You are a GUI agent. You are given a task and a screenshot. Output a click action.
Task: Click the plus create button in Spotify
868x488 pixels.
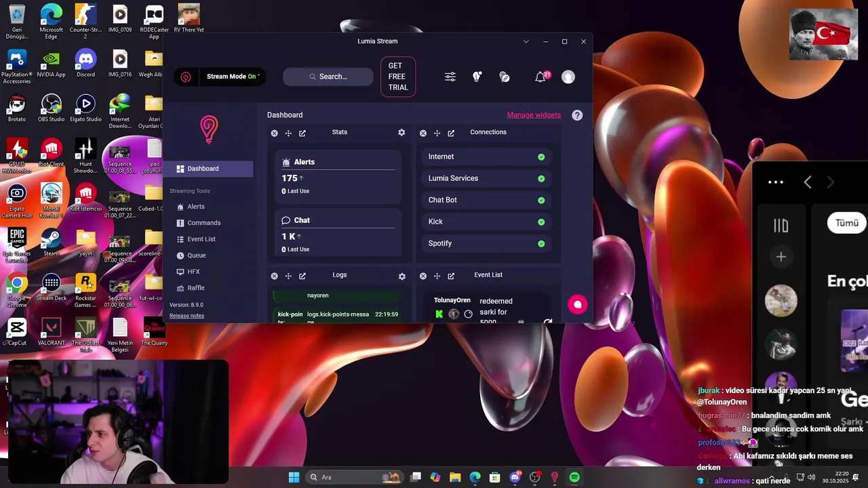pos(781,257)
